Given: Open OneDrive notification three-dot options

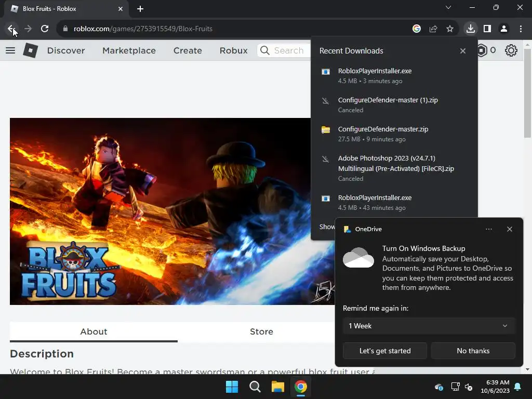Looking at the screenshot, I should (x=488, y=229).
